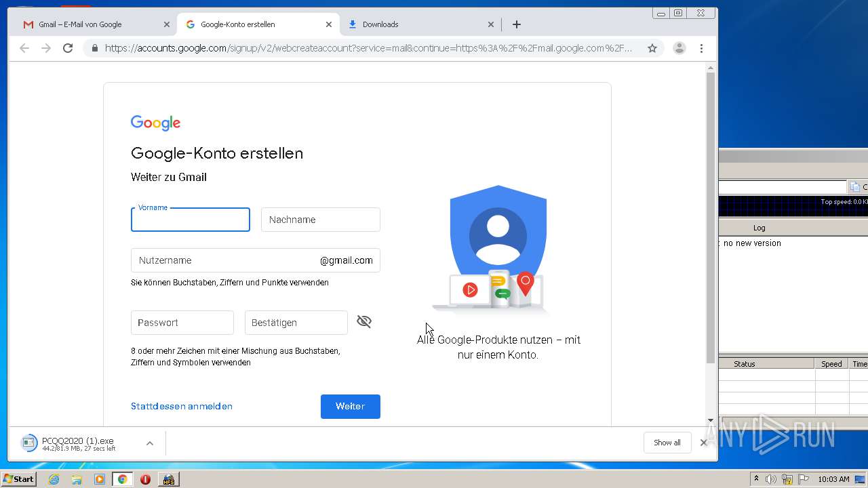Viewport: 868px width, 488px height.
Task: Click the Stattdessen anmelden link
Action: pyautogui.click(x=182, y=406)
